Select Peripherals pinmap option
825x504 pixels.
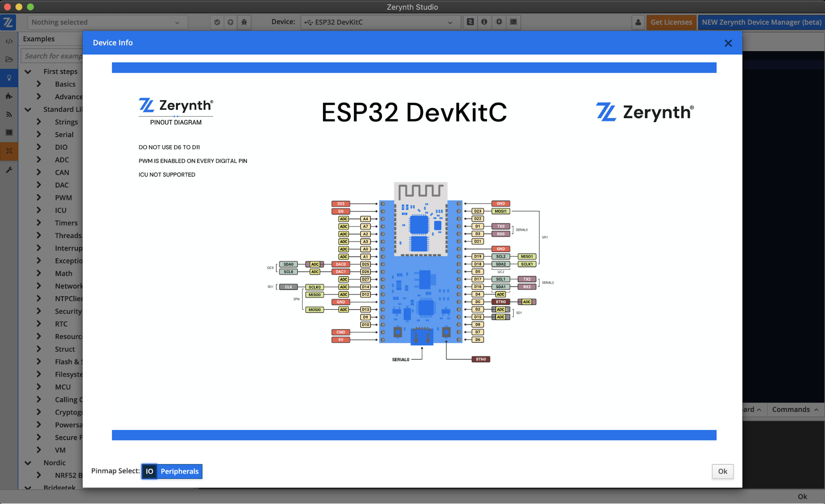tap(180, 471)
